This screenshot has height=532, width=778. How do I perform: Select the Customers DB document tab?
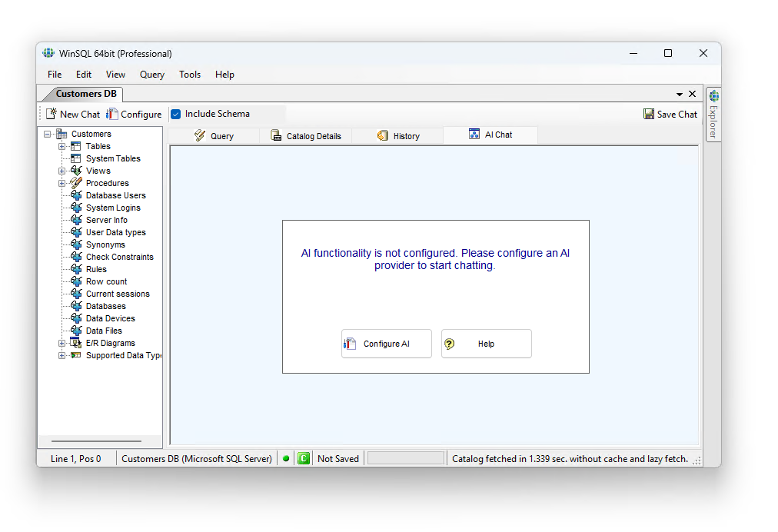pos(85,94)
